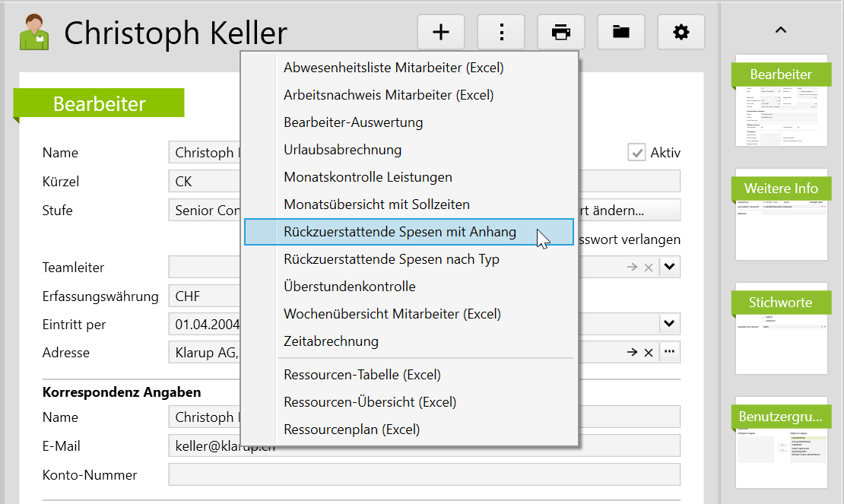Expand the Eintritt per date dropdown
The height and width of the screenshot is (504, 844).
669,325
